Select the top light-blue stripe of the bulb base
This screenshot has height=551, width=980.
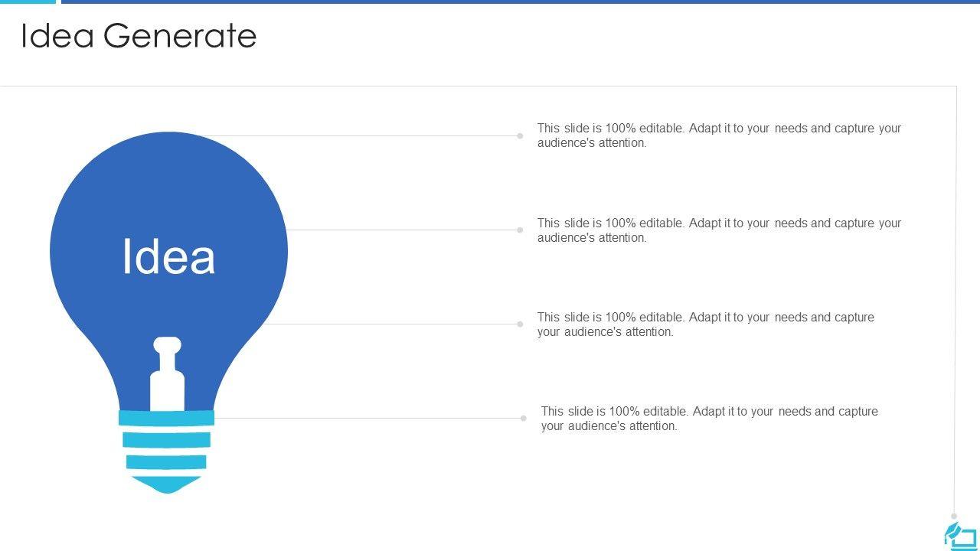[x=166, y=418]
